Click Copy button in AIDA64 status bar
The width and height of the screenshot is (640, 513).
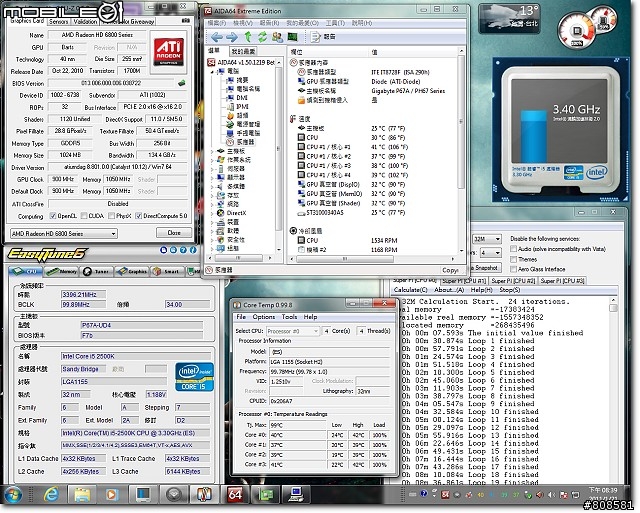coord(450,270)
